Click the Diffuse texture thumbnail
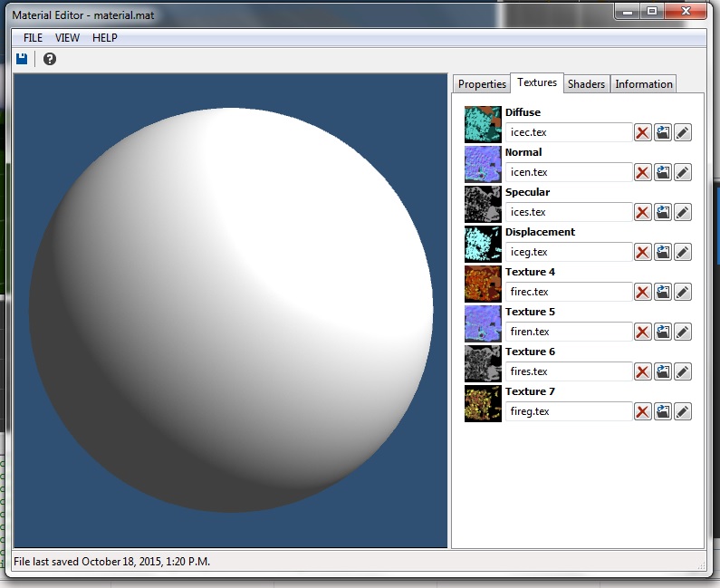720x588 pixels. click(x=483, y=124)
